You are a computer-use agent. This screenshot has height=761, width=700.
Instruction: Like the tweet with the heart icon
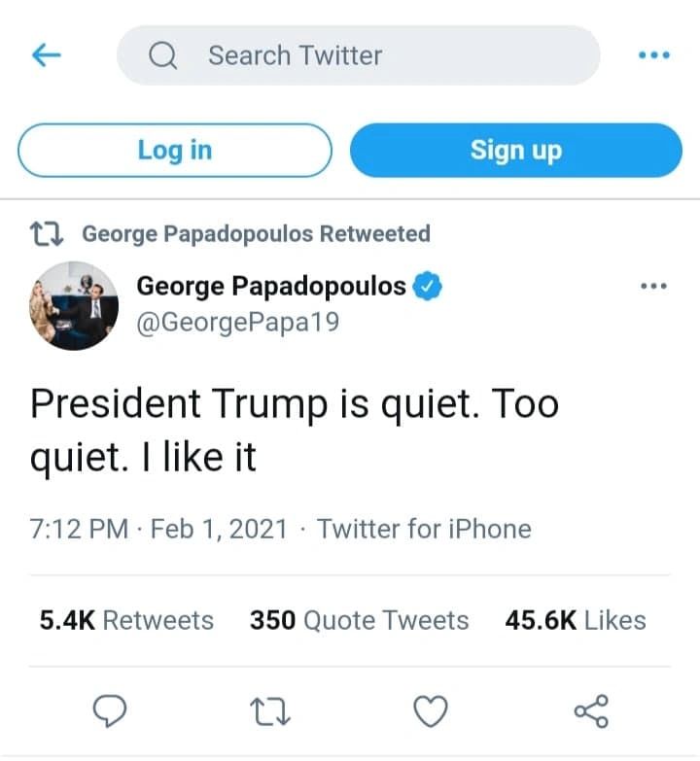pyautogui.click(x=431, y=711)
